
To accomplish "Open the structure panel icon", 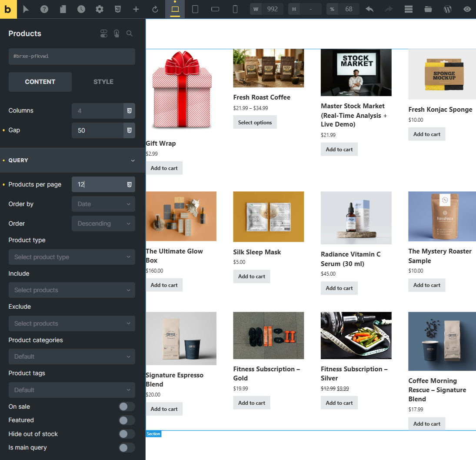I will [409, 9].
